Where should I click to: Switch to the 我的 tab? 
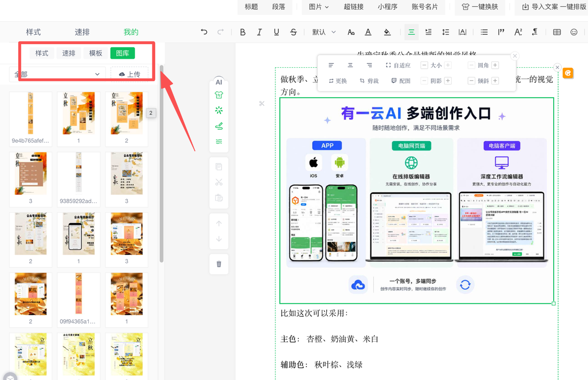click(x=131, y=32)
